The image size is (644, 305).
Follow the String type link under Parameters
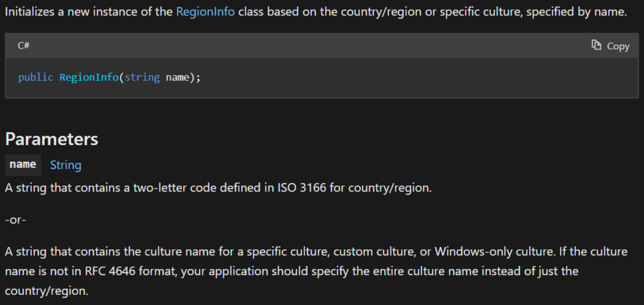[x=65, y=165]
